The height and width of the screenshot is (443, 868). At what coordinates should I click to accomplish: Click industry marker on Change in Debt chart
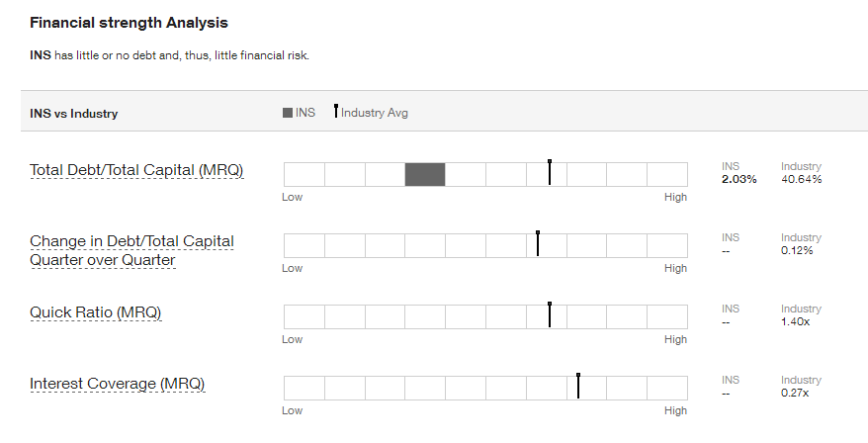click(x=538, y=243)
